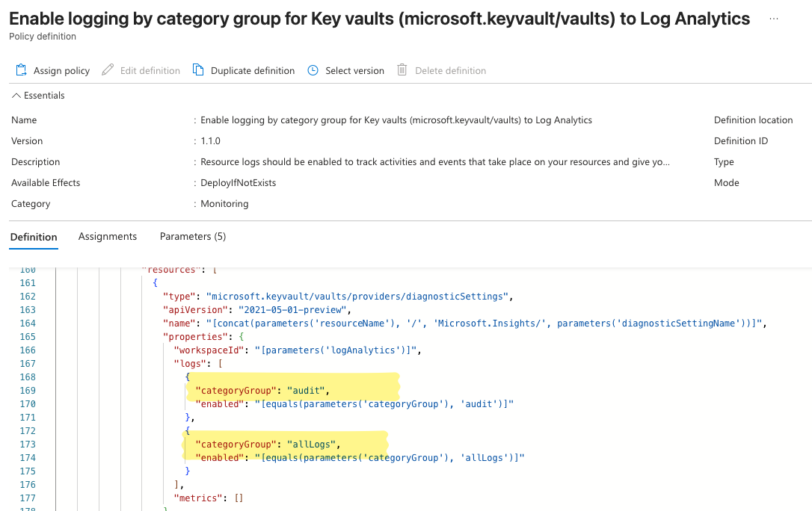Click the Monitoring category value

224,204
